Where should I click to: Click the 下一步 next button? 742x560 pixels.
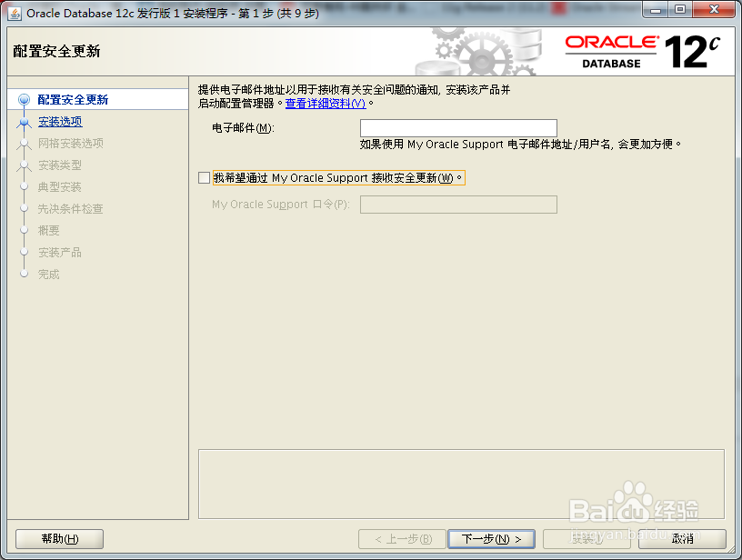click(x=491, y=538)
